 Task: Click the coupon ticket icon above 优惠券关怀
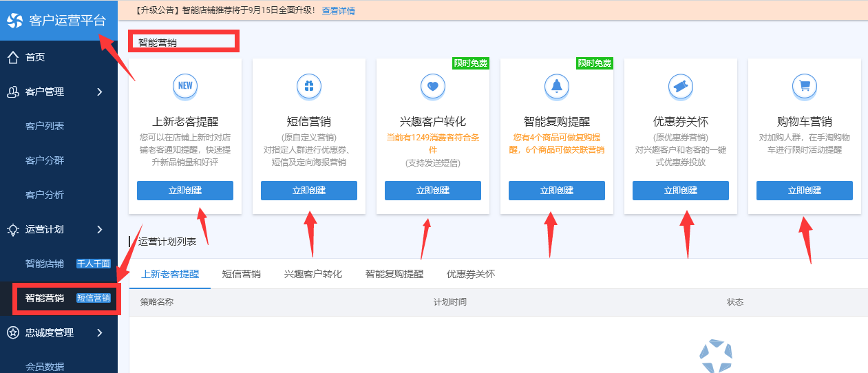(x=681, y=86)
